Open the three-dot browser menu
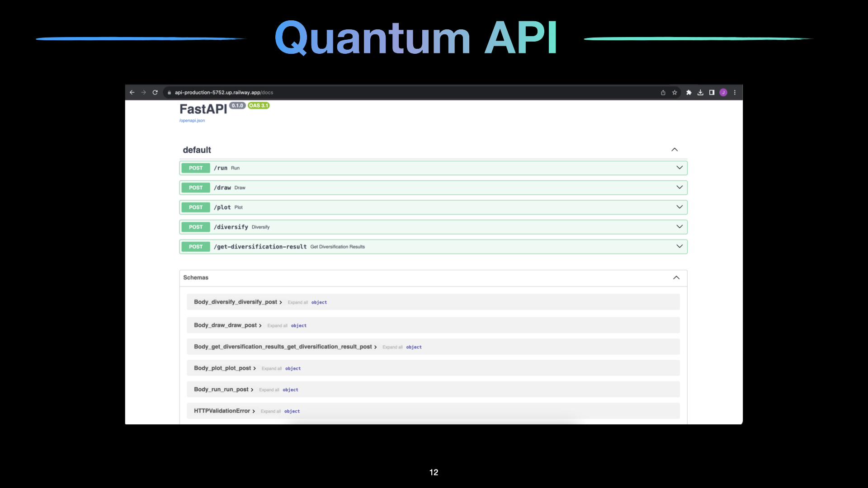The width and height of the screenshot is (868, 488). tap(734, 92)
